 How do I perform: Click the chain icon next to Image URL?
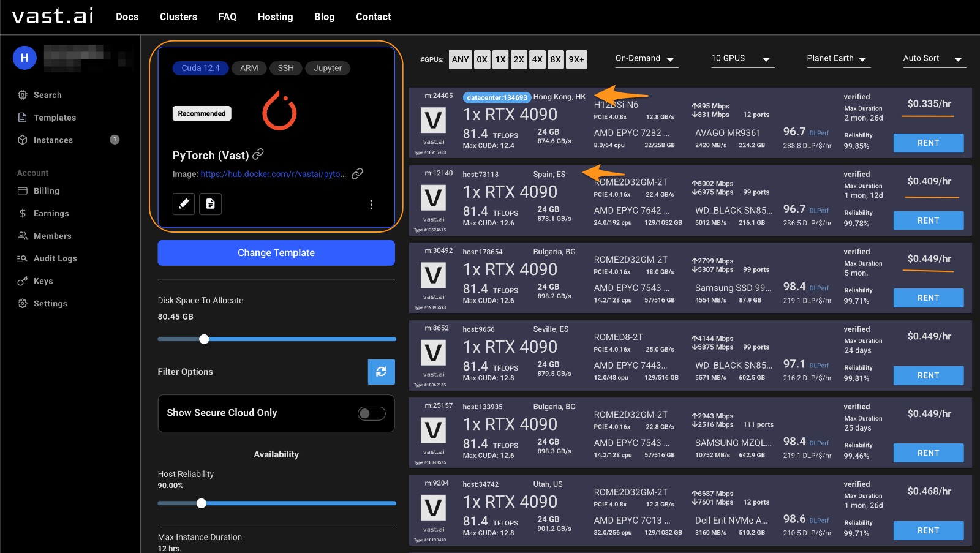[357, 174]
